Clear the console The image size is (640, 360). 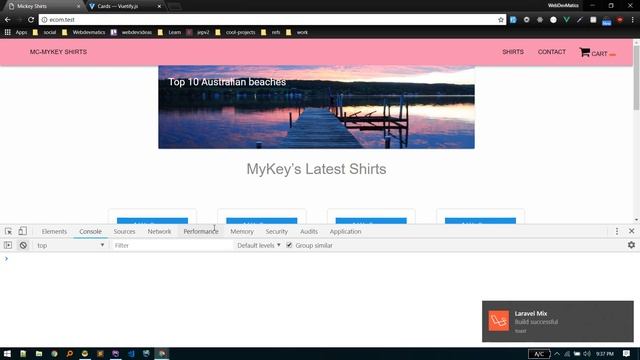pos(23,245)
